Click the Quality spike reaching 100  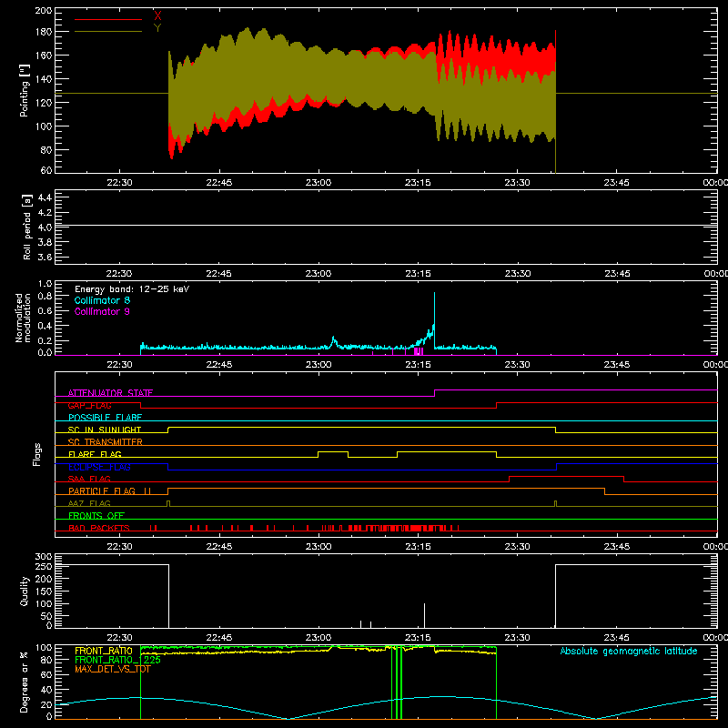click(x=424, y=616)
